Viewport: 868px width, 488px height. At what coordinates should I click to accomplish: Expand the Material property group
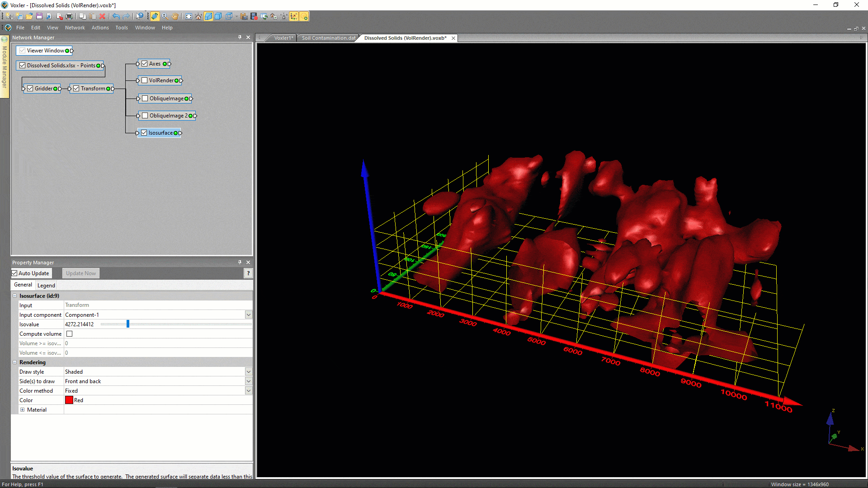coord(22,410)
